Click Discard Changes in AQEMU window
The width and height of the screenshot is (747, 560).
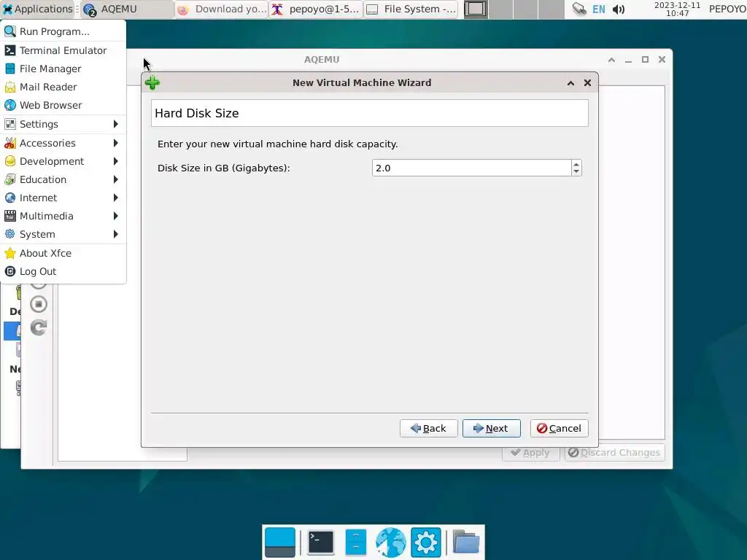614,452
